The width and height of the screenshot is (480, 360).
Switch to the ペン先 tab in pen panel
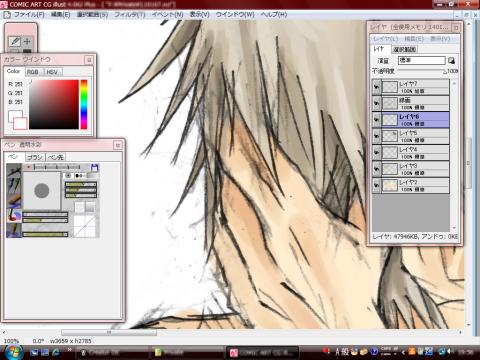coord(55,157)
